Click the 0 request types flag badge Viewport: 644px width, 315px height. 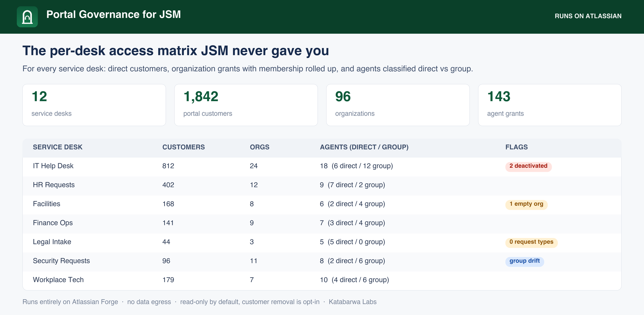[x=531, y=242]
